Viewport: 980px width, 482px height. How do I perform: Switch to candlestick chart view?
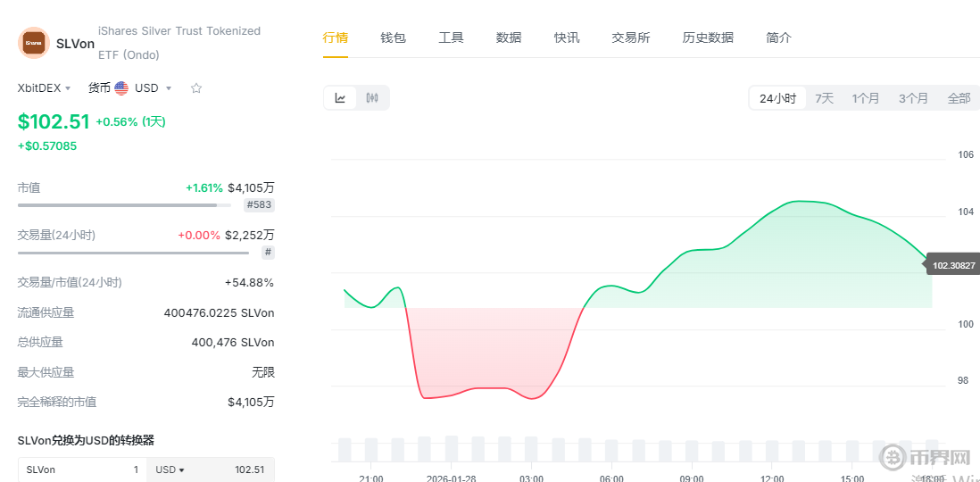[372, 98]
